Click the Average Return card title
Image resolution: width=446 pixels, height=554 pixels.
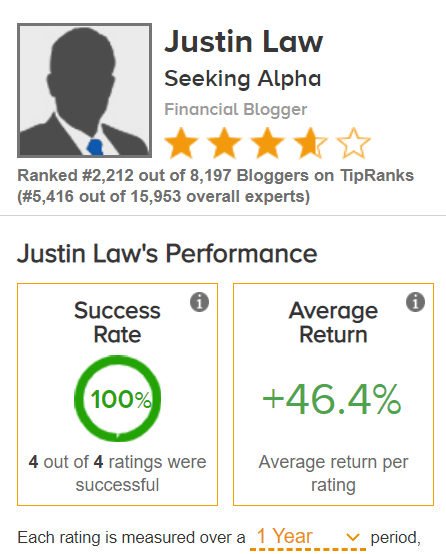pyautogui.click(x=333, y=323)
